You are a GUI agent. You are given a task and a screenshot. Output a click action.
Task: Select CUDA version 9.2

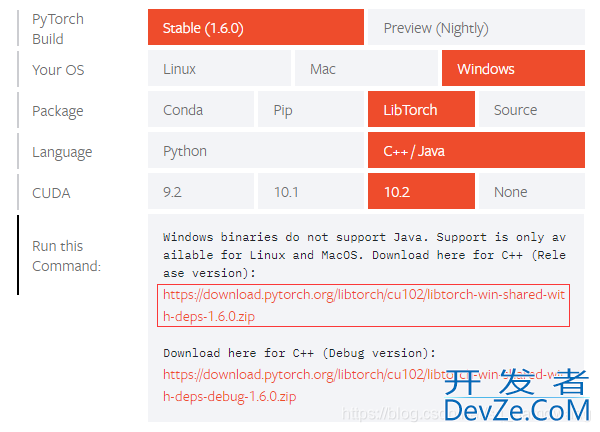point(201,192)
